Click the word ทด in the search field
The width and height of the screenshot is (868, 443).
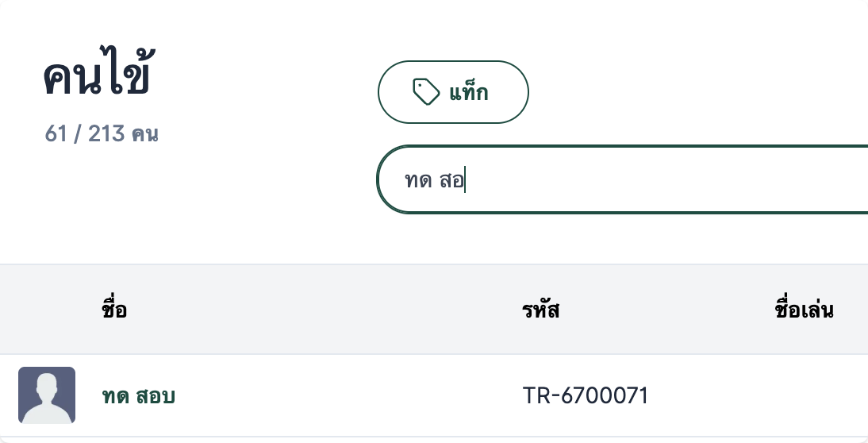tap(418, 180)
